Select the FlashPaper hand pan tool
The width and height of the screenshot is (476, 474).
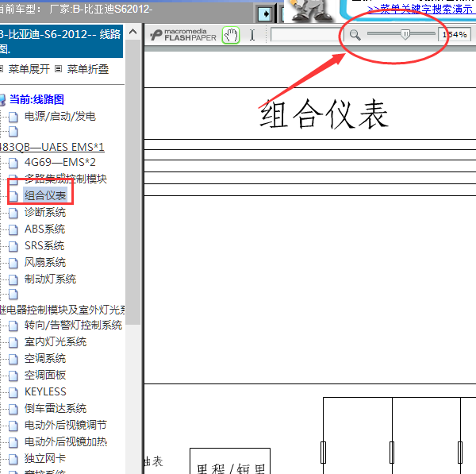point(231,35)
